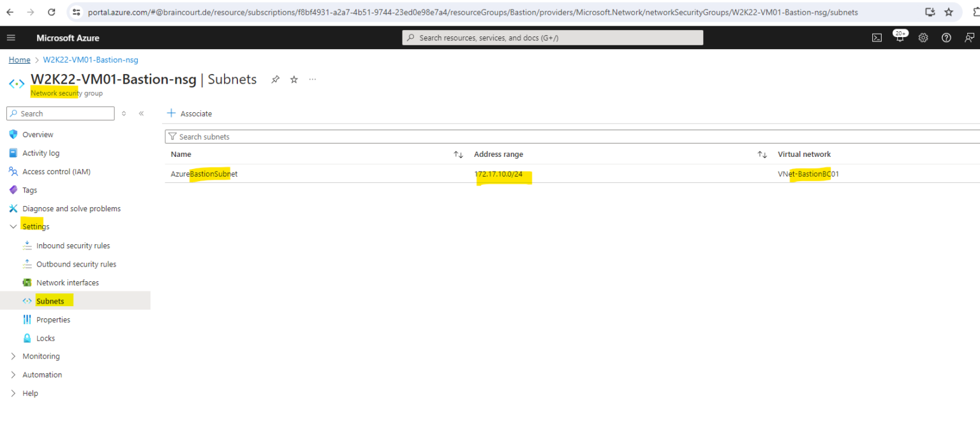This screenshot has height=426, width=980.
Task: Open the Azure portal hamburger menu
Action: tap(11, 38)
